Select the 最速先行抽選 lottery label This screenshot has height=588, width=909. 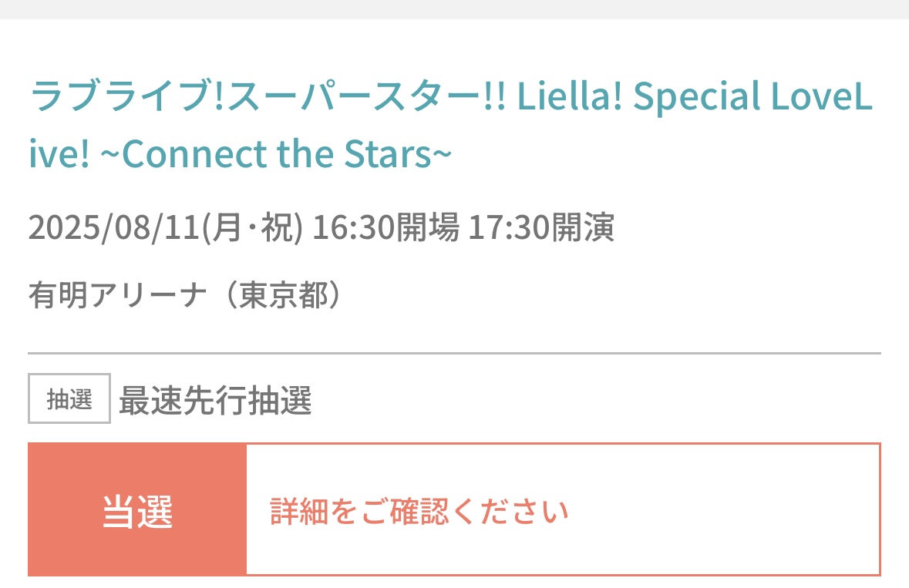(x=216, y=400)
